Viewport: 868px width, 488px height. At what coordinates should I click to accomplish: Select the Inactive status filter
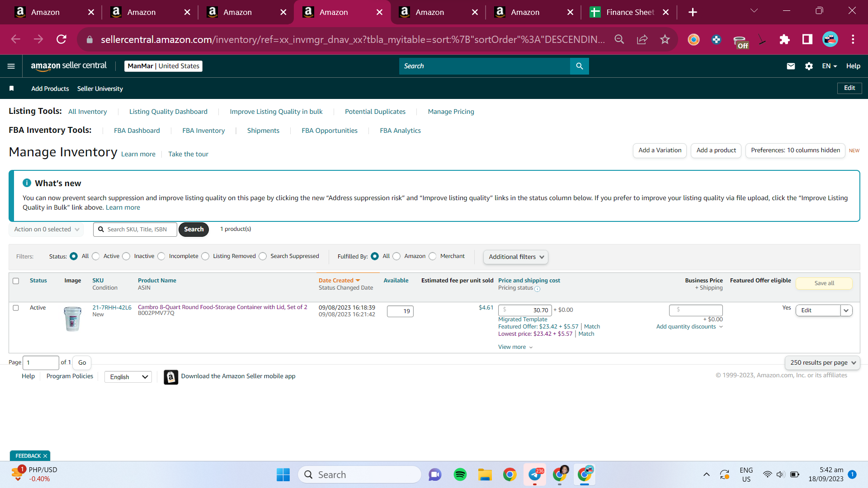pyautogui.click(x=127, y=256)
